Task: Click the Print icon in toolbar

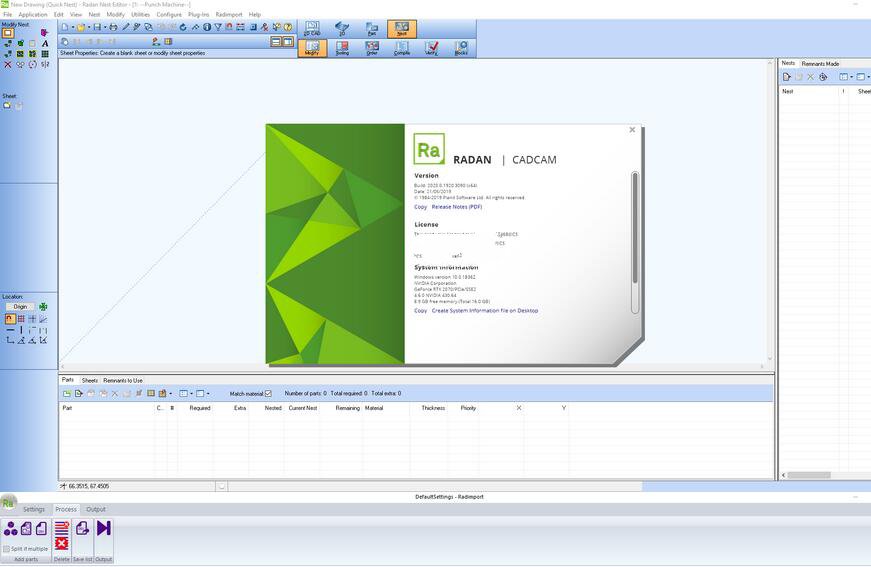Action: [113, 27]
